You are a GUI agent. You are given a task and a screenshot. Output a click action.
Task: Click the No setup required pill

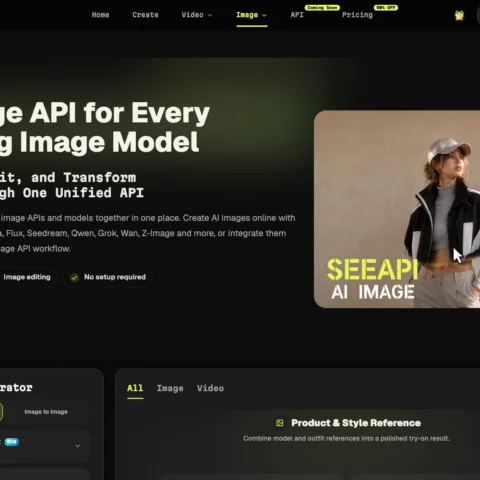(x=108, y=277)
